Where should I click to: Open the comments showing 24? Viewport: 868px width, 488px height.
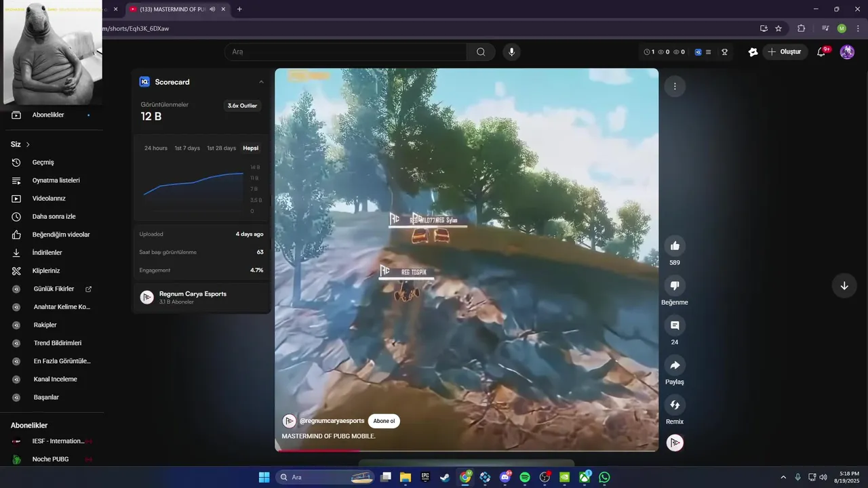tap(675, 325)
